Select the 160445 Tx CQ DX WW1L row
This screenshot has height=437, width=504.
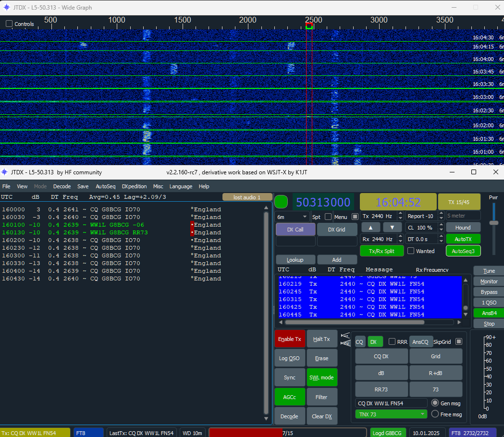pyautogui.click(x=369, y=315)
